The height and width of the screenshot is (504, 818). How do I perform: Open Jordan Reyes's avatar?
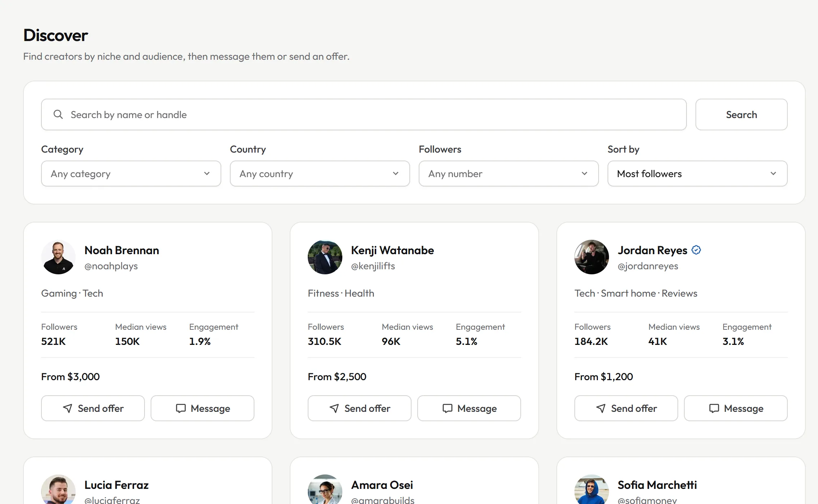coord(592,257)
